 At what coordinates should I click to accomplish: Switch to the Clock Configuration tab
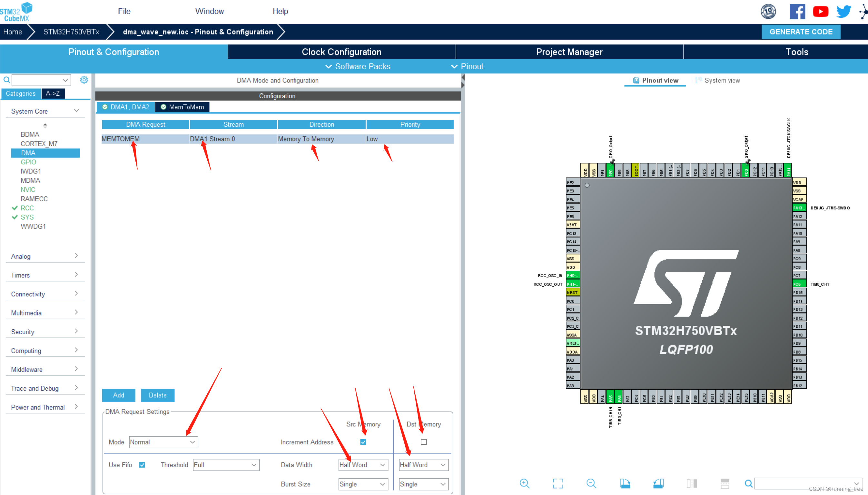coord(342,52)
